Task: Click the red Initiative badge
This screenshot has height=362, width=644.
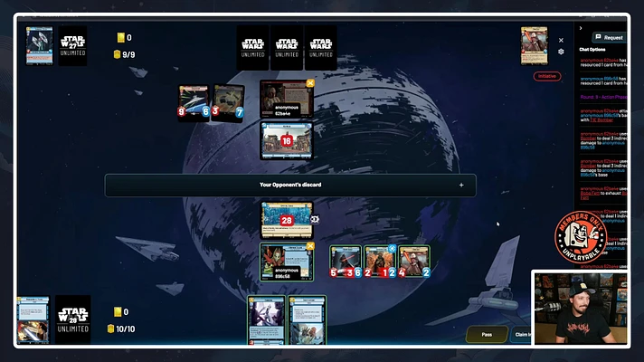Action: (x=547, y=76)
